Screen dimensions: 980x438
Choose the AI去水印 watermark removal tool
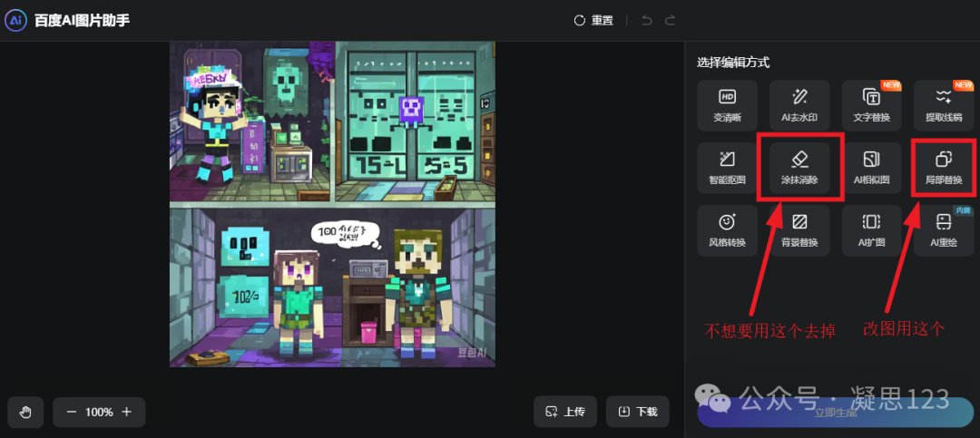click(x=799, y=105)
